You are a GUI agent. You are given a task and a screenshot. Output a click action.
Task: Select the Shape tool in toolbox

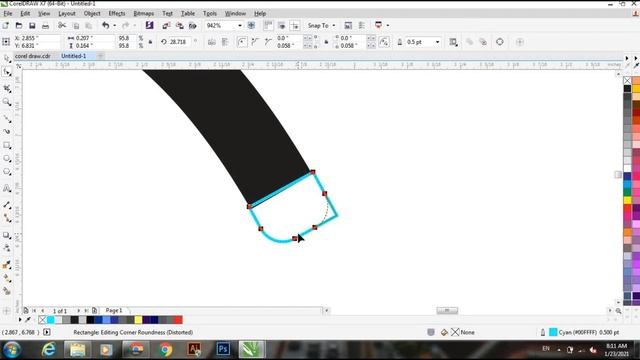tap(7, 72)
